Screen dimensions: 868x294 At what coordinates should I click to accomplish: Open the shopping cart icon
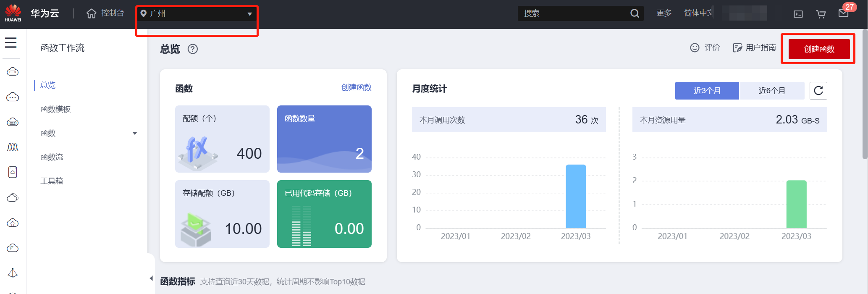821,14
